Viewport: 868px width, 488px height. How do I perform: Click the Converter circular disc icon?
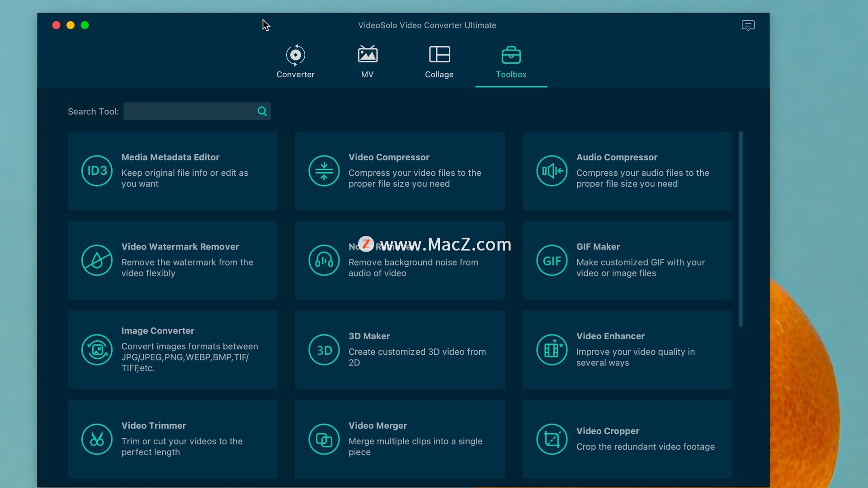pyautogui.click(x=296, y=55)
